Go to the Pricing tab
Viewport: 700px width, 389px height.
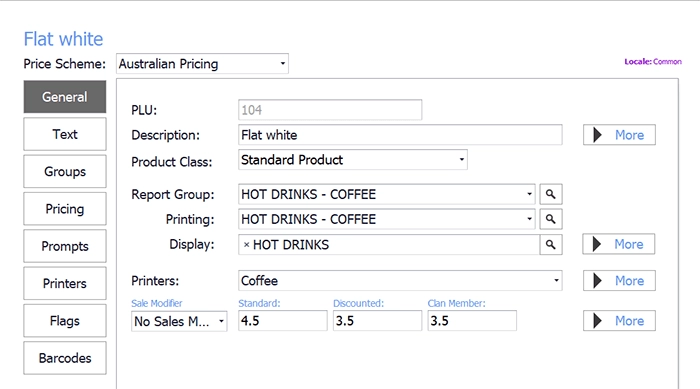tap(65, 209)
